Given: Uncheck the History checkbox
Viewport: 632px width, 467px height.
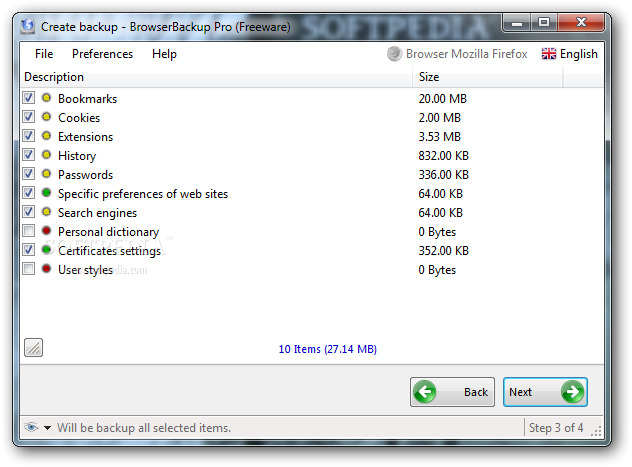Looking at the screenshot, I should 28,154.
